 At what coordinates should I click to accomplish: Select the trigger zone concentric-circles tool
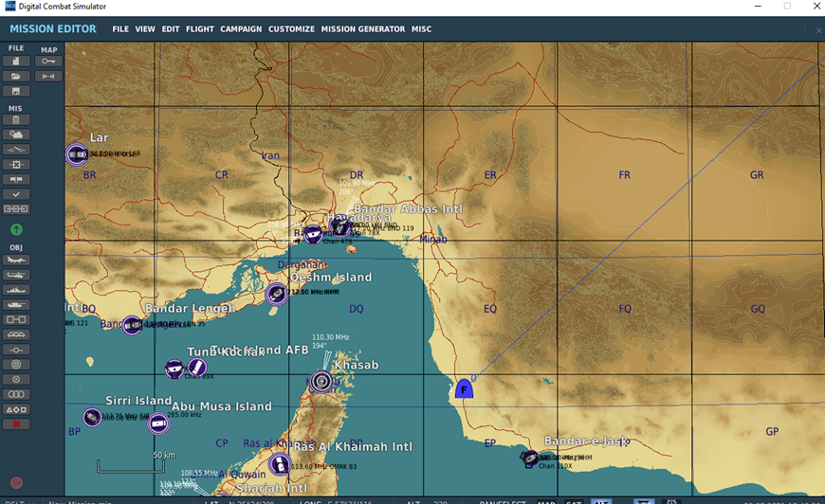16,364
